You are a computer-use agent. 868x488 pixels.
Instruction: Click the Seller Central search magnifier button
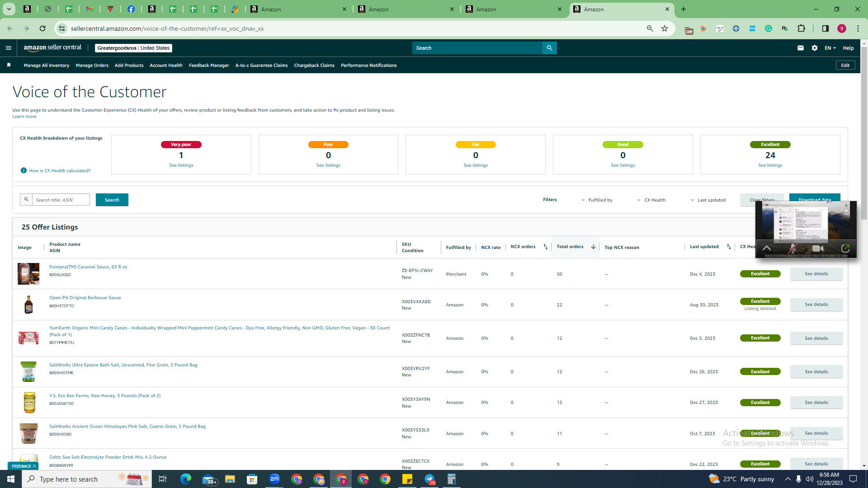(x=549, y=48)
